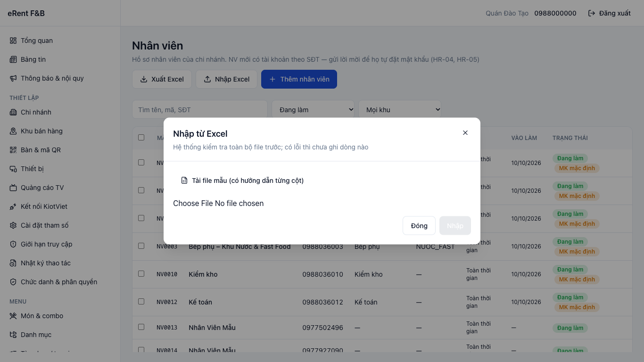Image resolution: width=644 pixels, height=362 pixels.
Task: Close the Nhập từ Excel dialog
Action: pos(465,133)
